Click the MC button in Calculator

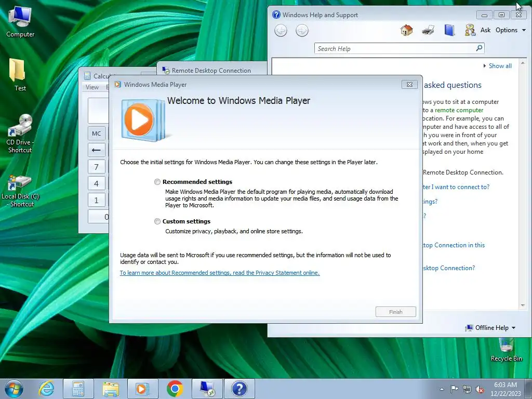pyautogui.click(x=96, y=134)
